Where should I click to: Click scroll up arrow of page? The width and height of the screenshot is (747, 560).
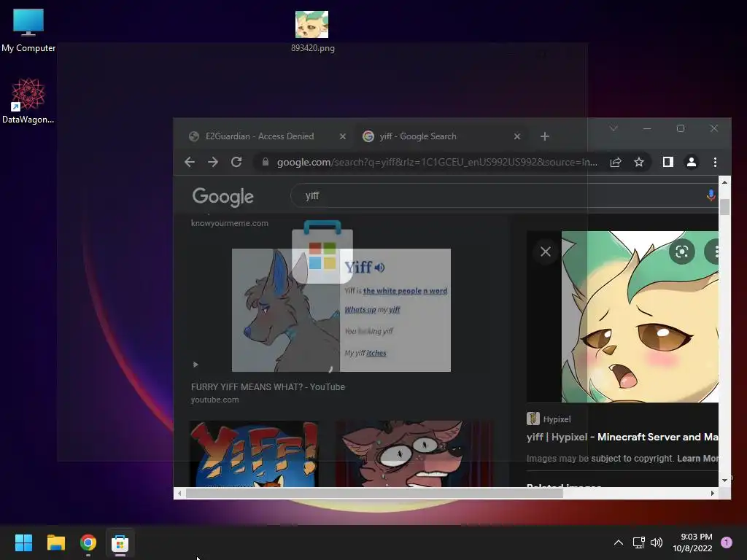pyautogui.click(x=724, y=182)
